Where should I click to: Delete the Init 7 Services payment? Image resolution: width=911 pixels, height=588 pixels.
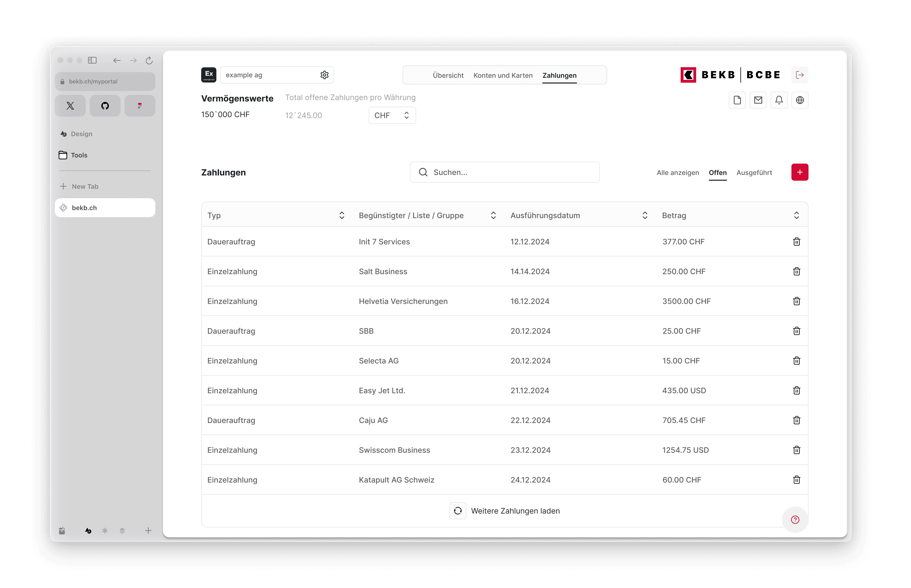pyautogui.click(x=796, y=242)
